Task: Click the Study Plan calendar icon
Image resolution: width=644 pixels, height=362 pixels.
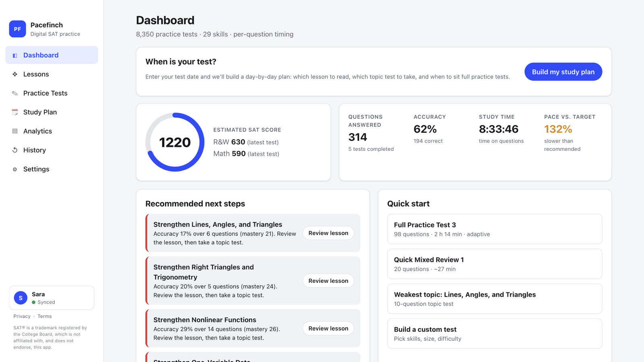Action: (x=15, y=112)
